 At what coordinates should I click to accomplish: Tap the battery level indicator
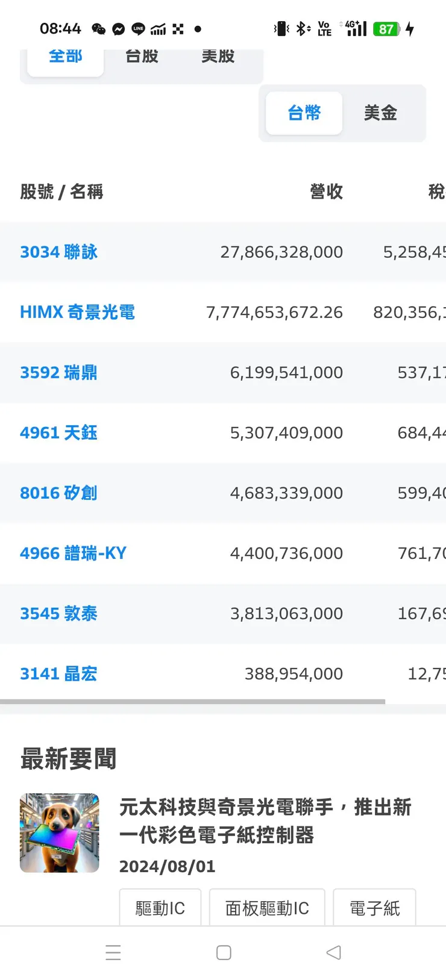(386, 29)
